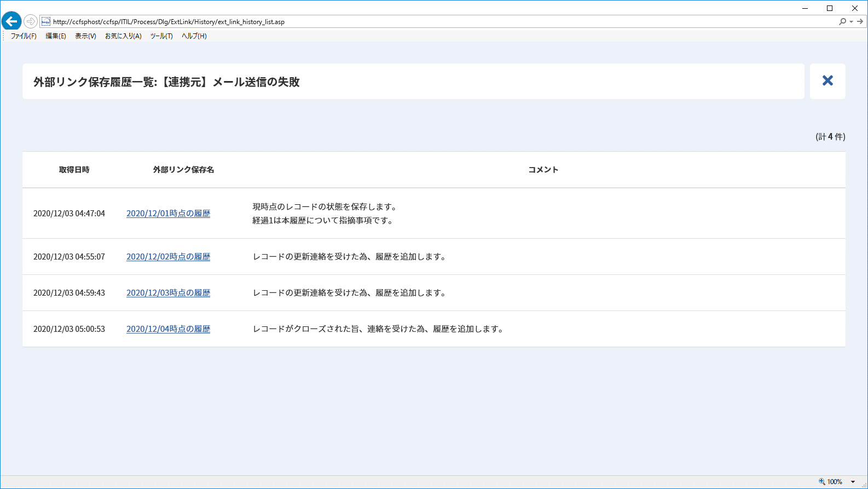
Task: Click the comment 現時点のレコードの状態を保存します。
Action: point(325,207)
